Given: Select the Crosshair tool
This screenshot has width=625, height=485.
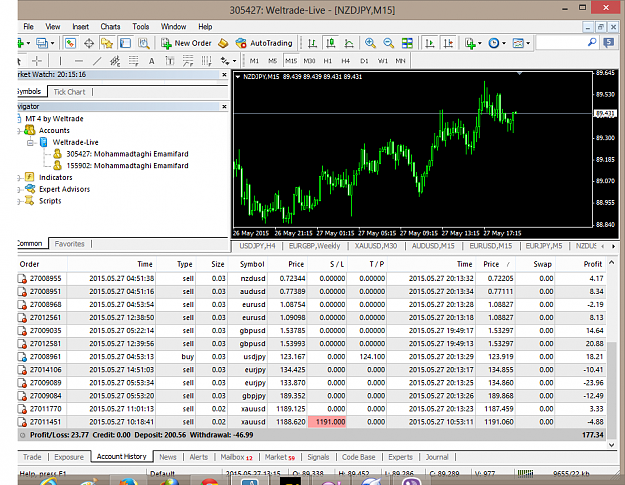Looking at the screenshot, I should tap(37, 61).
